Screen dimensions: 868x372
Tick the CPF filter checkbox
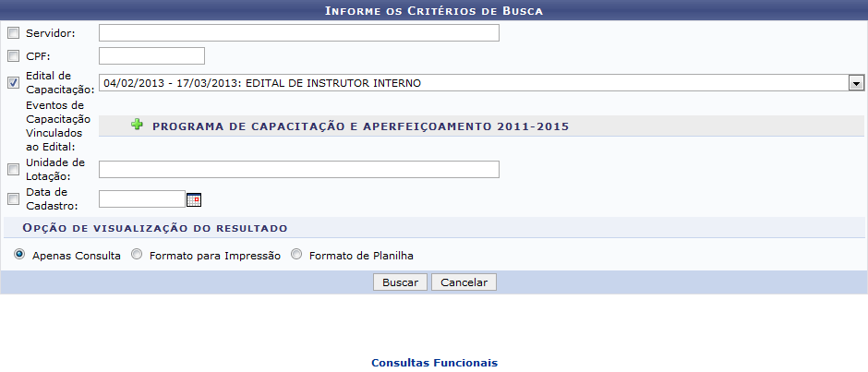[x=13, y=55]
